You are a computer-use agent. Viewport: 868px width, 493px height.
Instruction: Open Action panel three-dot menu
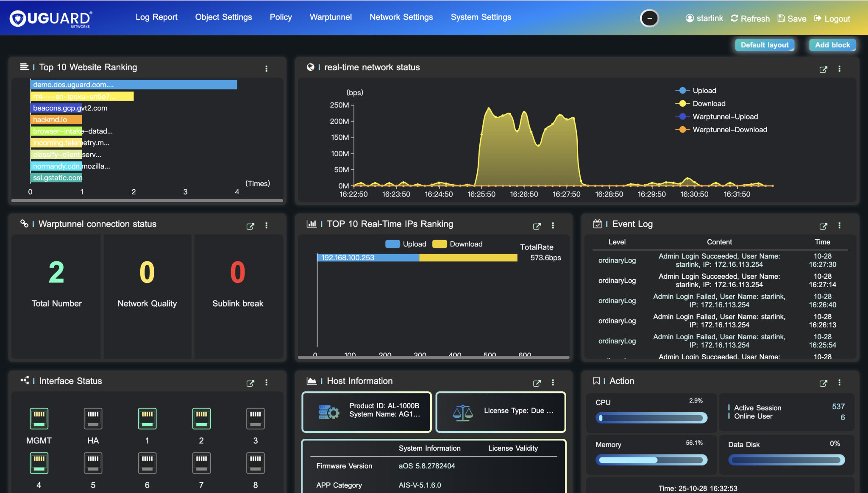(839, 383)
